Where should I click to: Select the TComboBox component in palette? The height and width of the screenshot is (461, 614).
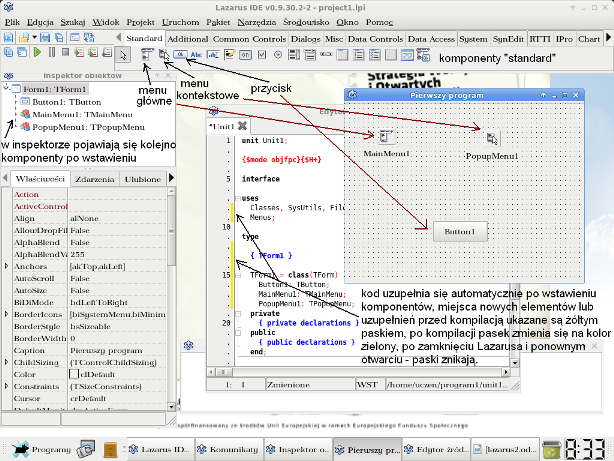click(x=310, y=54)
